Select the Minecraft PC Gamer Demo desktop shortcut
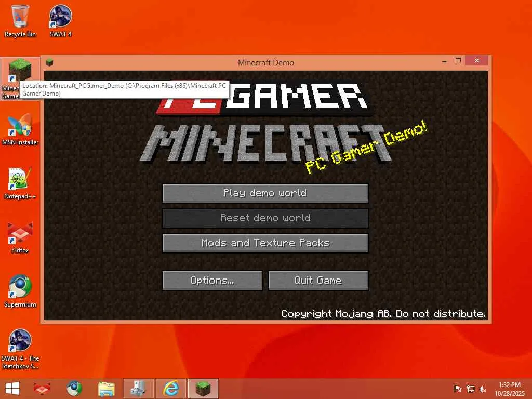532x399 pixels. [x=19, y=79]
